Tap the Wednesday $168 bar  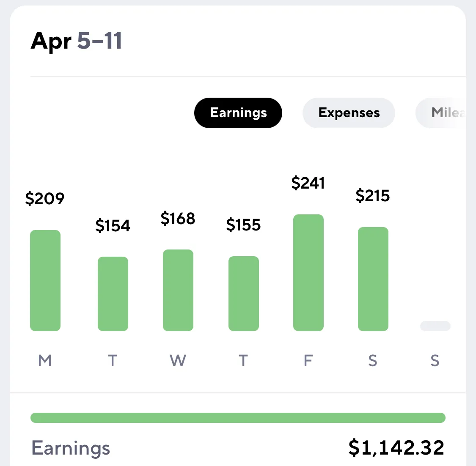pos(178,290)
